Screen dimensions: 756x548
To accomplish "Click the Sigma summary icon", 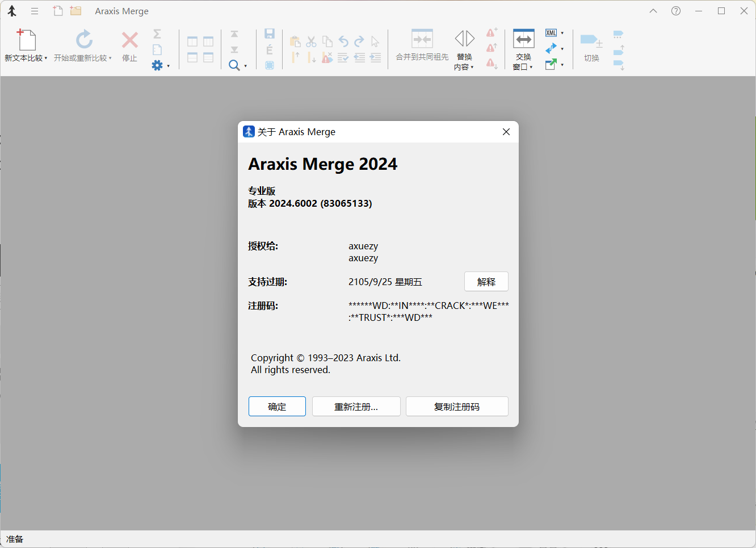I will [157, 34].
